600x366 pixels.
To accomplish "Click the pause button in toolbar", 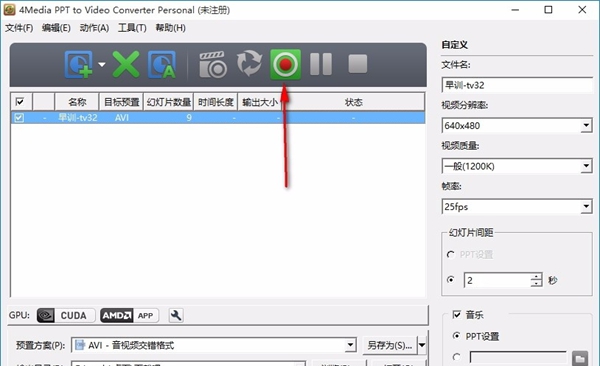I will coord(321,64).
